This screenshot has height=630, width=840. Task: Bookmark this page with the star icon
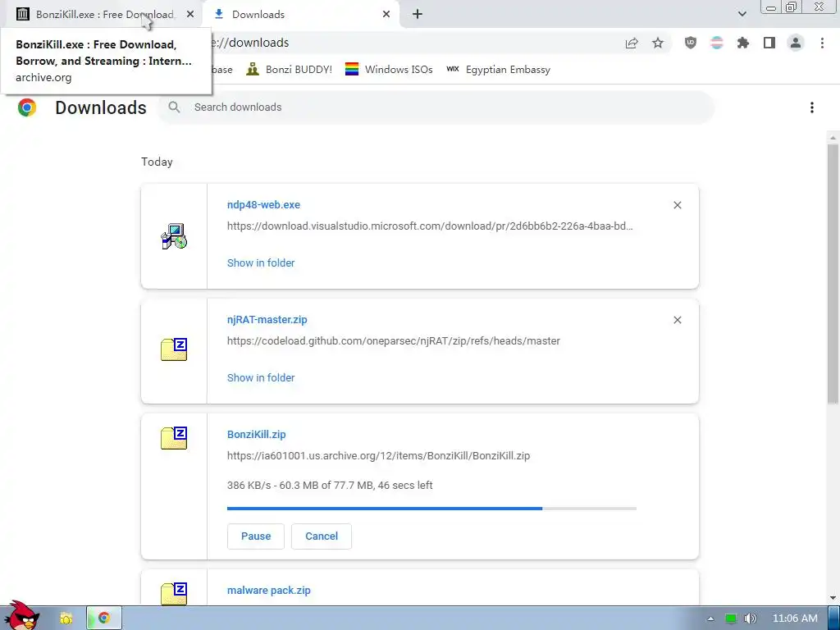coord(658,43)
